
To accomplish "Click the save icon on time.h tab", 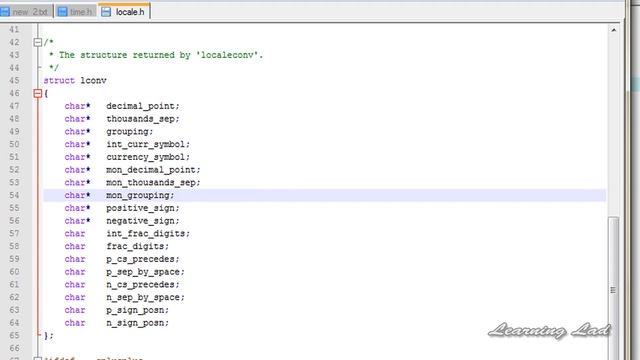I will pos(62,12).
